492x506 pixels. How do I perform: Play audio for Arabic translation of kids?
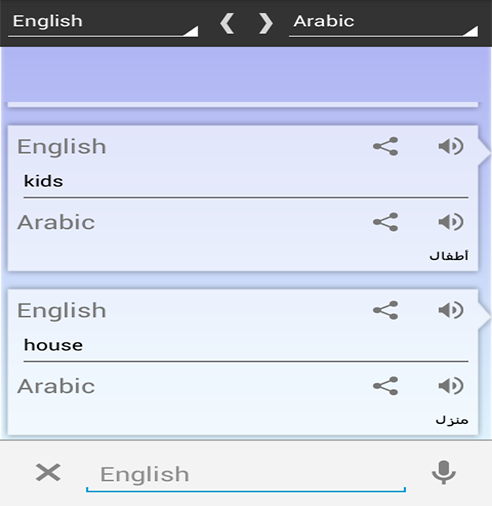pyautogui.click(x=451, y=222)
